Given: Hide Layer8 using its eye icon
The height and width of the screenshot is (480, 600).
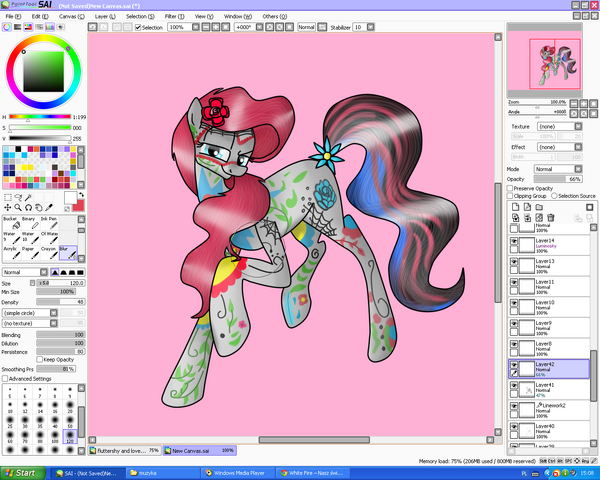Looking at the screenshot, I should [514, 344].
